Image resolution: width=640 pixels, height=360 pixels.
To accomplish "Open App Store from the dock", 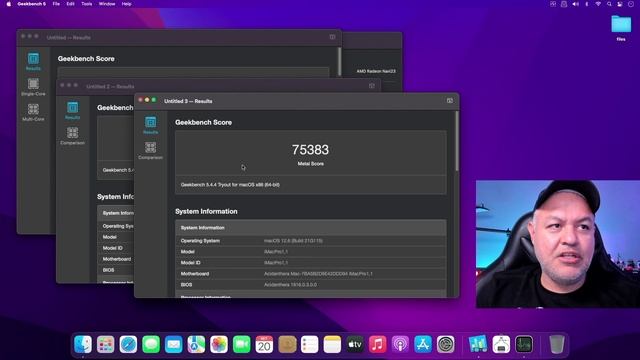I will tap(423, 344).
